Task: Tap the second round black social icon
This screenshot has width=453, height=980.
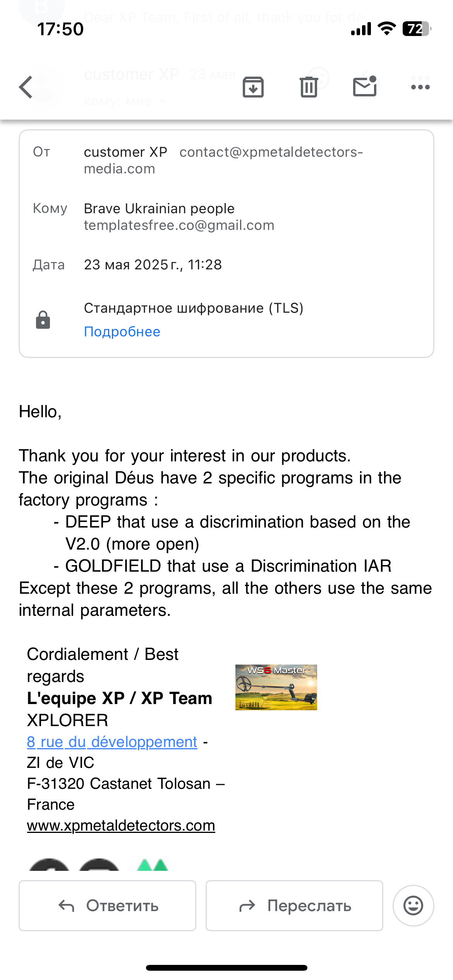Action: pyautogui.click(x=100, y=865)
